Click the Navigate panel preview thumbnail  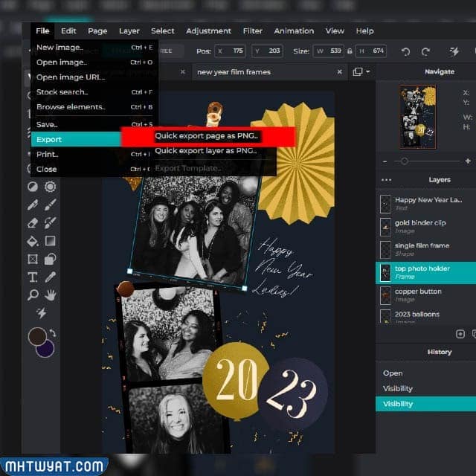point(418,118)
